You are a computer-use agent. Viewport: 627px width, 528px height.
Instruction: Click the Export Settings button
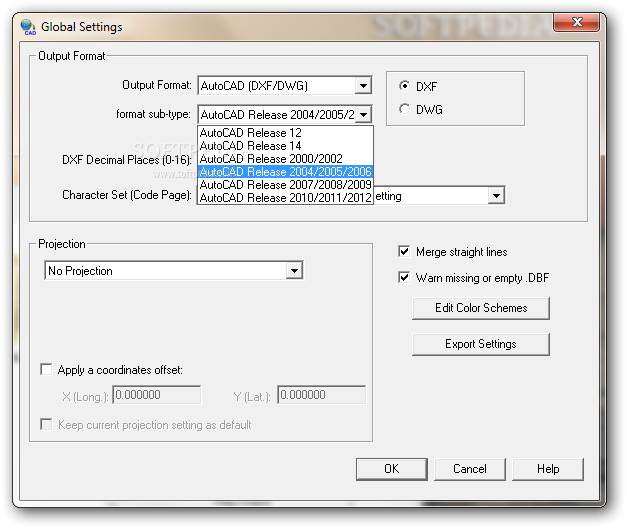pyautogui.click(x=481, y=344)
